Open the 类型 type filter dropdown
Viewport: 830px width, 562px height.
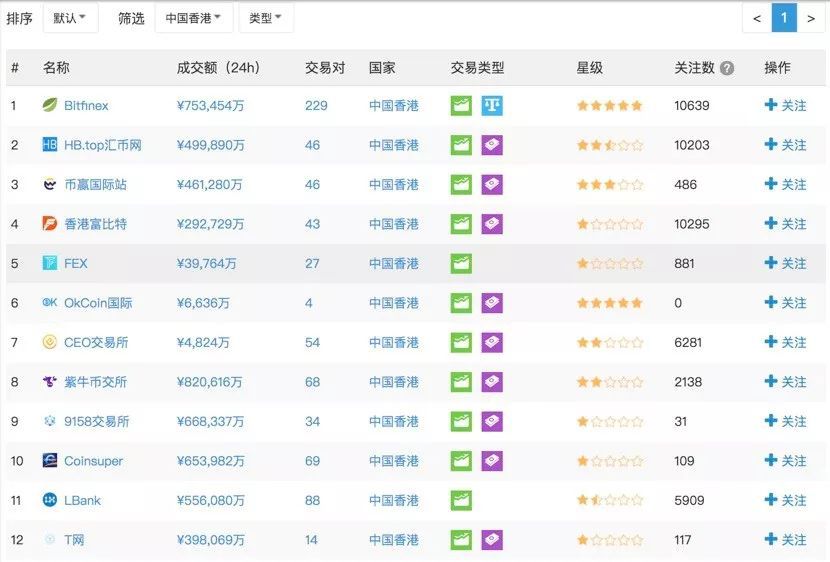[x=266, y=19]
